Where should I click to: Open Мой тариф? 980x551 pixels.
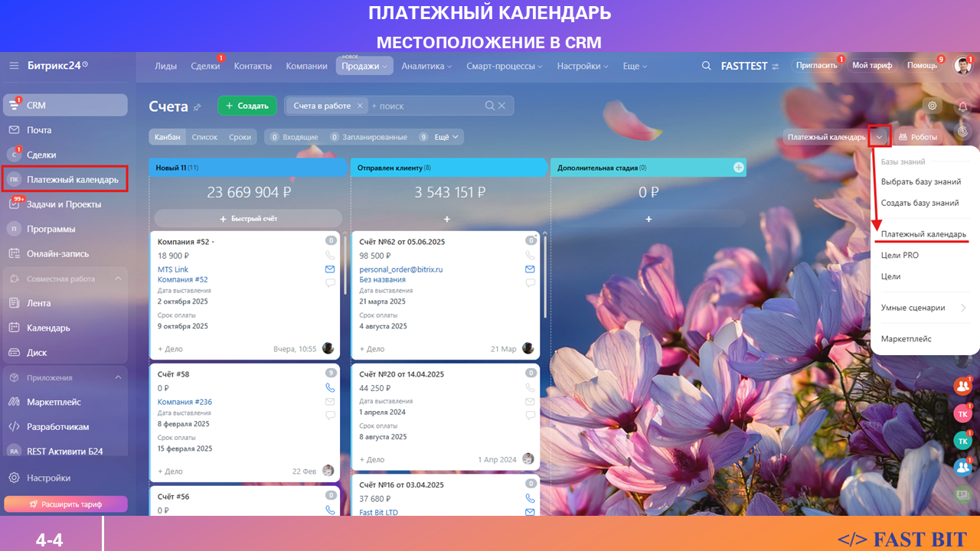click(872, 66)
